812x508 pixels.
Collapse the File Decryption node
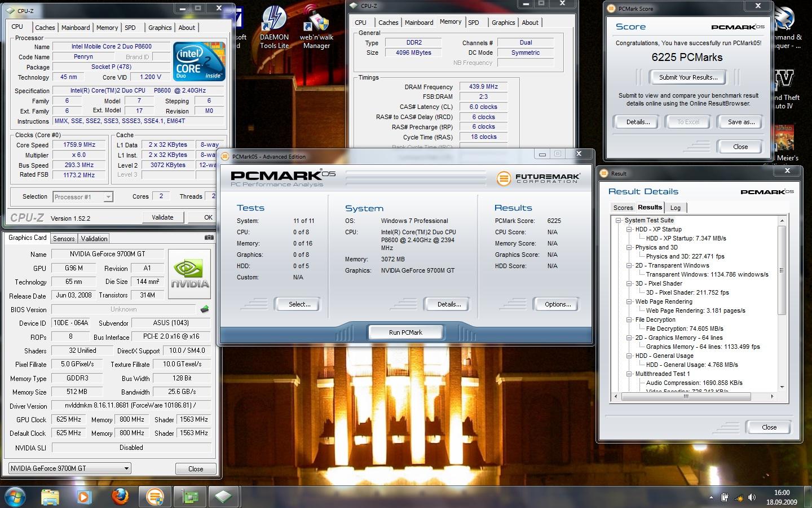pos(629,319)
